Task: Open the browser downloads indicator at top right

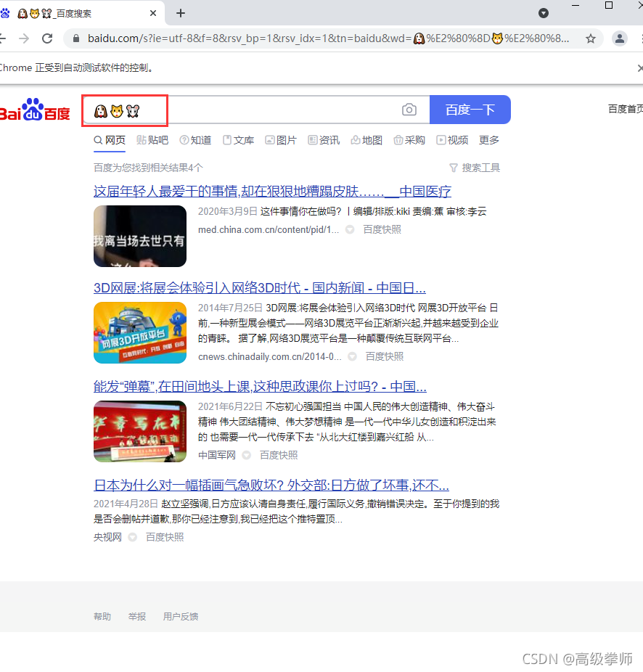Action: (x=543, y=13)
